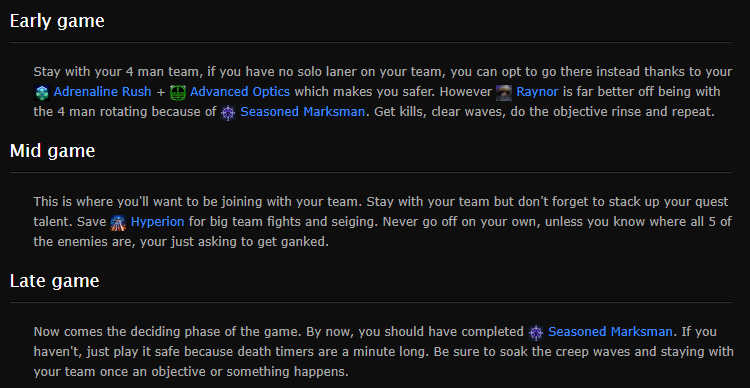750x388 pixels.
Task: Open the Advanced Optics link
Action: (240, 92)
